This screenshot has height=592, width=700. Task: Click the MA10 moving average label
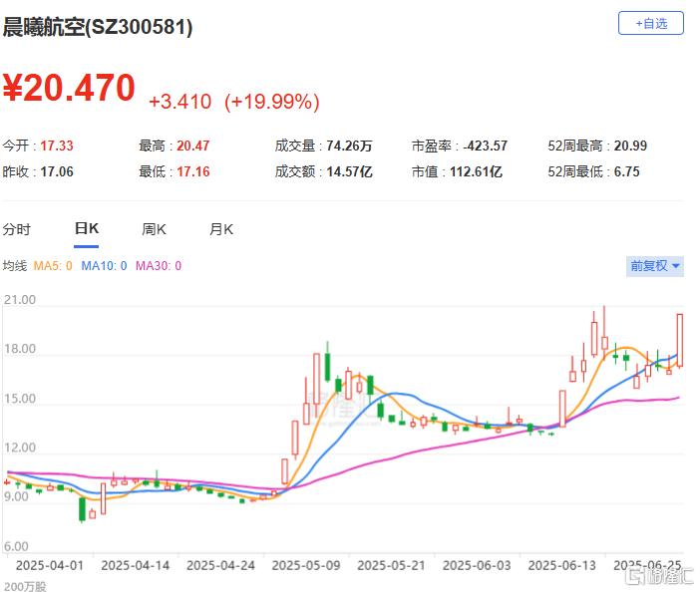click(x=104, y=266)
